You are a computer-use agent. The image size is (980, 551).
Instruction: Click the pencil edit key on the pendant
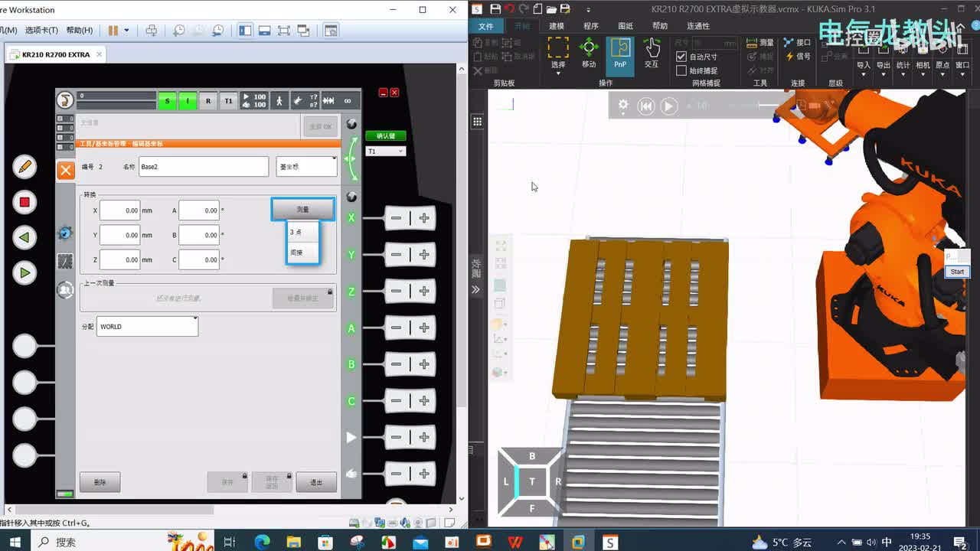(x=24, y=166)
